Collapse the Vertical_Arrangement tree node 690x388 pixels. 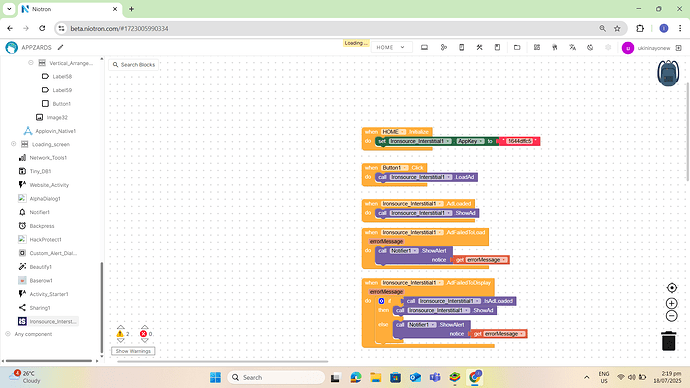click(31, 63)
